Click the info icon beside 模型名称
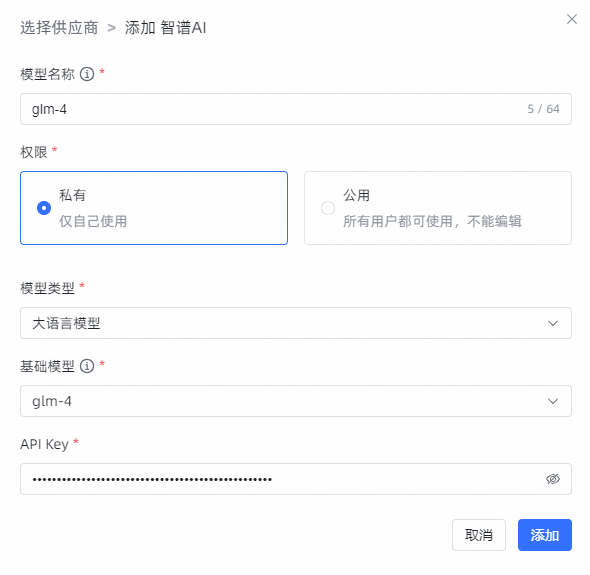Viewport: 590px width, 575px height. point(87,74)
